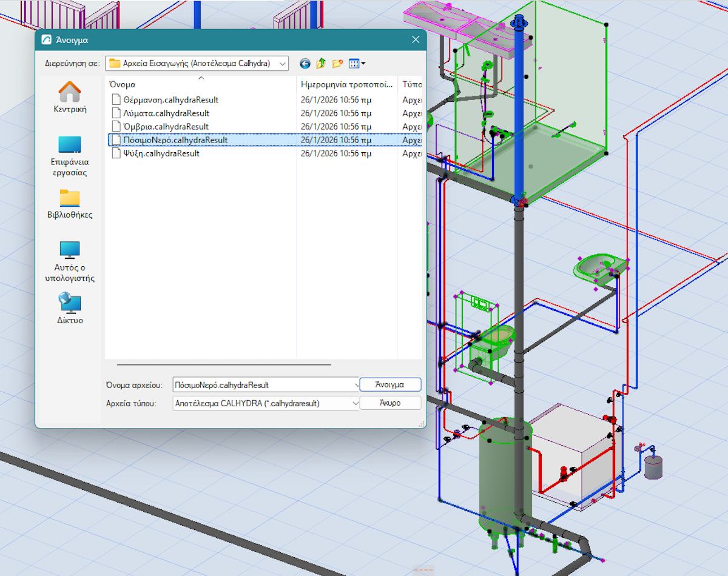Click the file list horizontal scrollbar
This screenshot has width=728, height=576.
click(x=224, y=364)
